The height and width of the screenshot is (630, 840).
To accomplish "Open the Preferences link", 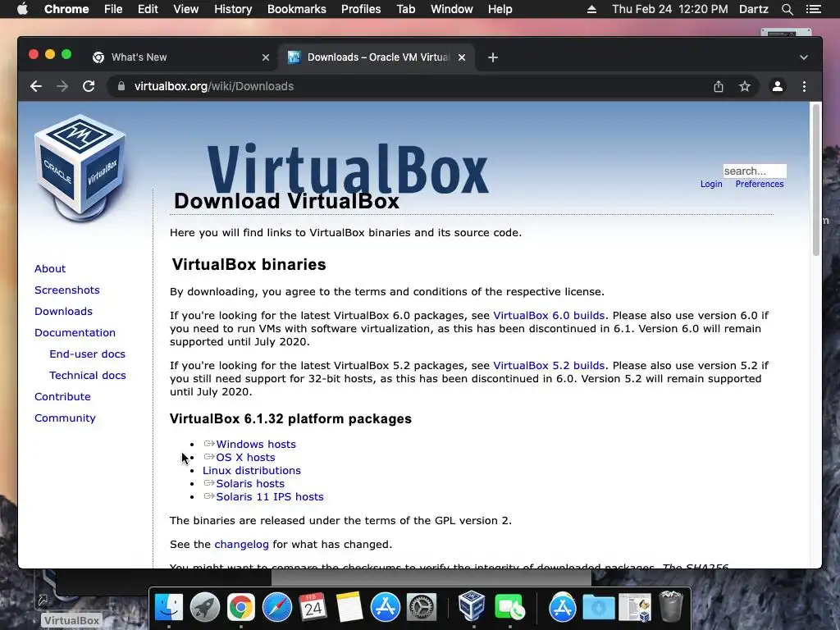I will (759, 184).
